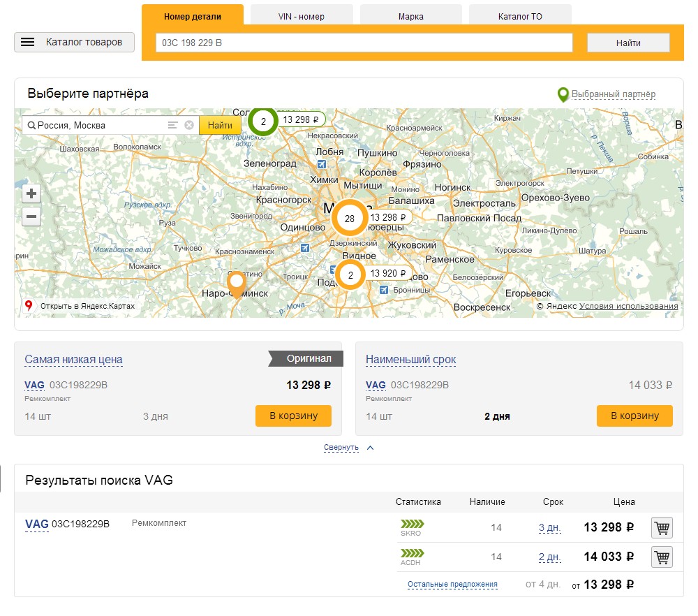Click the gray Найти search button
698x616 pixels.
pos(628,43)
